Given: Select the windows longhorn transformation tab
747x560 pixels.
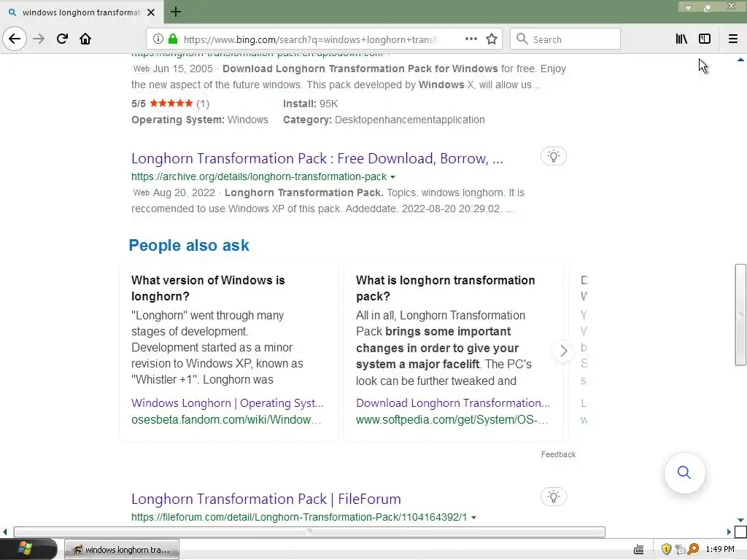Looking at the screenshot, I should (x=82, y=12).
